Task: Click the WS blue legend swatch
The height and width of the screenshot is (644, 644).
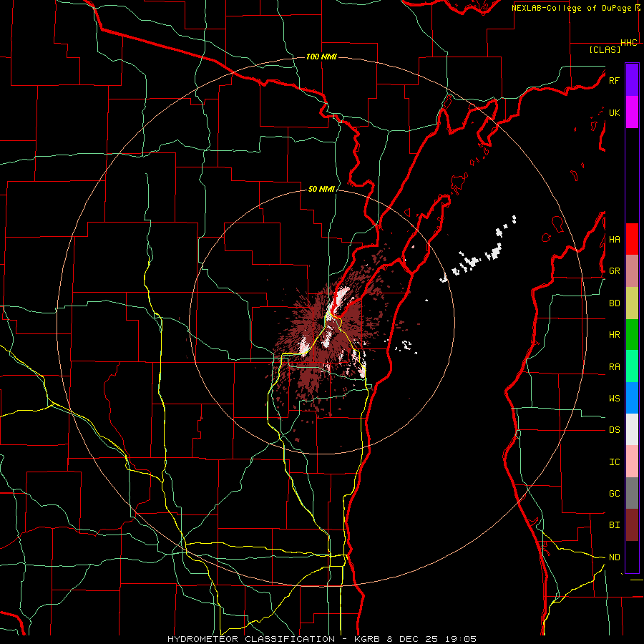Action: tap(632, 398)
